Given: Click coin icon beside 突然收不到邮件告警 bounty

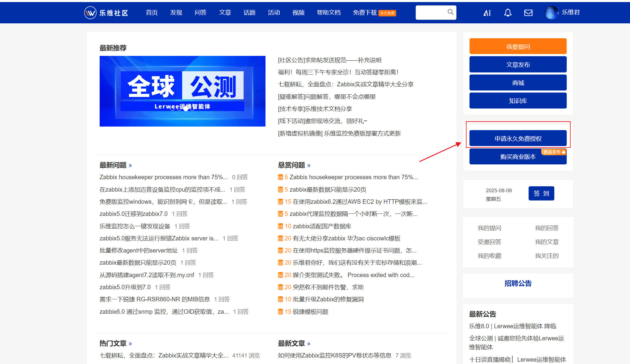Looking at the screenshot, I should (x=280, y=287).
